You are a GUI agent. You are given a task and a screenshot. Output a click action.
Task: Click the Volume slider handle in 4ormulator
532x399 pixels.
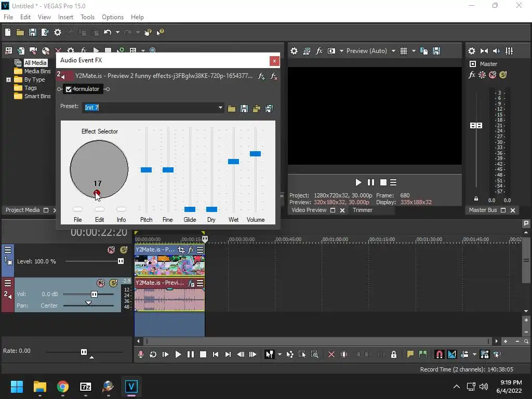[x=255, y=154]
